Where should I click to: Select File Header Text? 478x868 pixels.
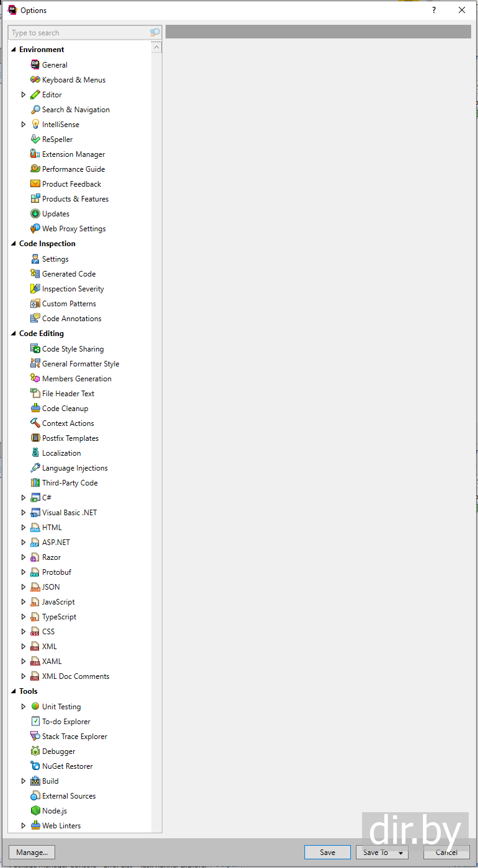tap(68, 394)
